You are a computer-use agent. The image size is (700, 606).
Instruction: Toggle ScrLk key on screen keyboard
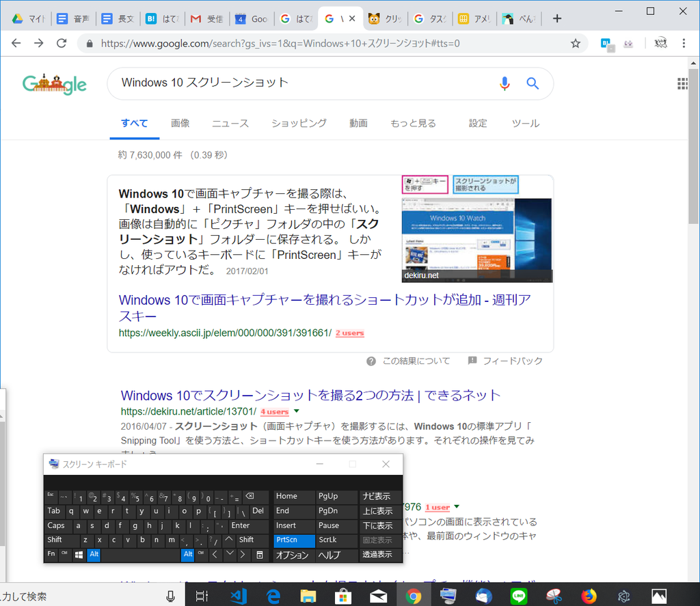coord(336,540)
